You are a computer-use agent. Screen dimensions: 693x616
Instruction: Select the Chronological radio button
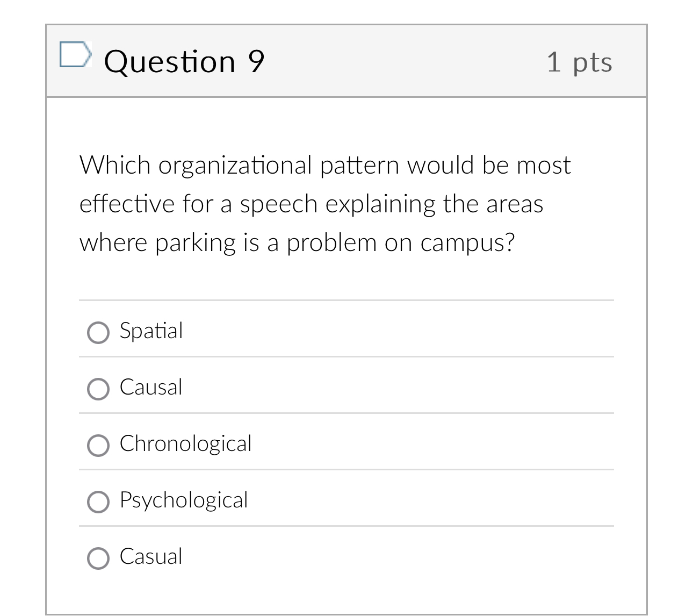click(x=98, y=445)
